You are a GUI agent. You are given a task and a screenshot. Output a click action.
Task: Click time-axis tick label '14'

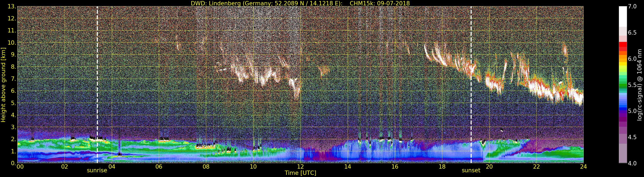[x=348, y=167]
